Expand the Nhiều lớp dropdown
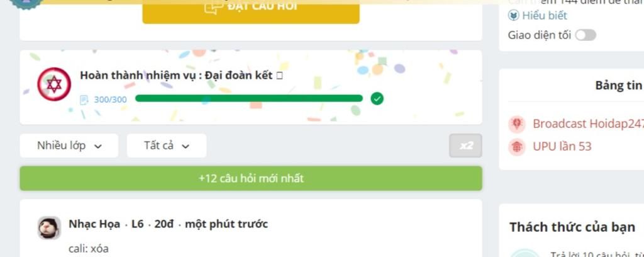 (69, 146)
